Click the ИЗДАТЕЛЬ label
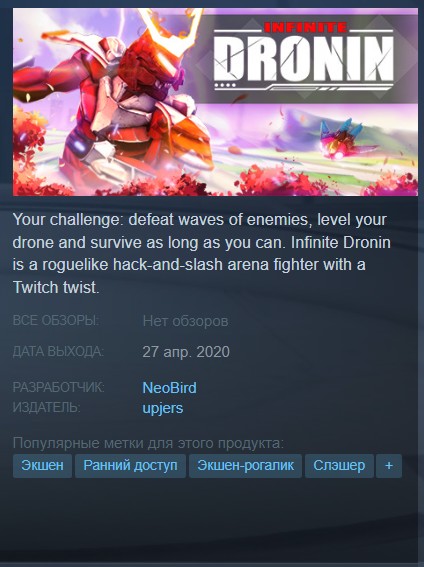424x567 pixels. (47, 408)
